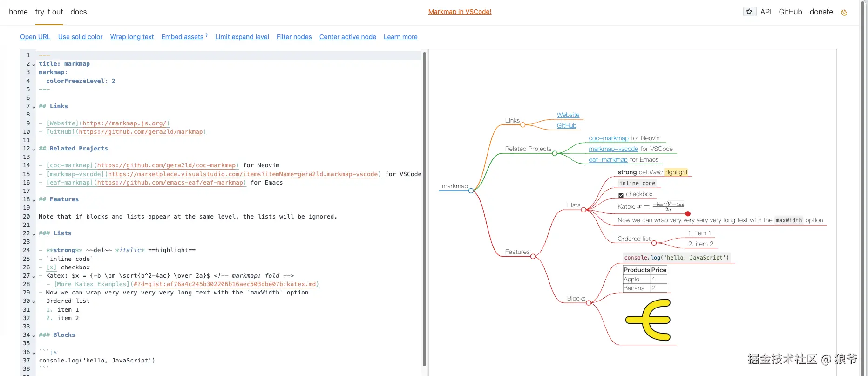The image size is (868, 376).
Task: Collapse the Blocks node circle
Action: (x=589, y=303)
